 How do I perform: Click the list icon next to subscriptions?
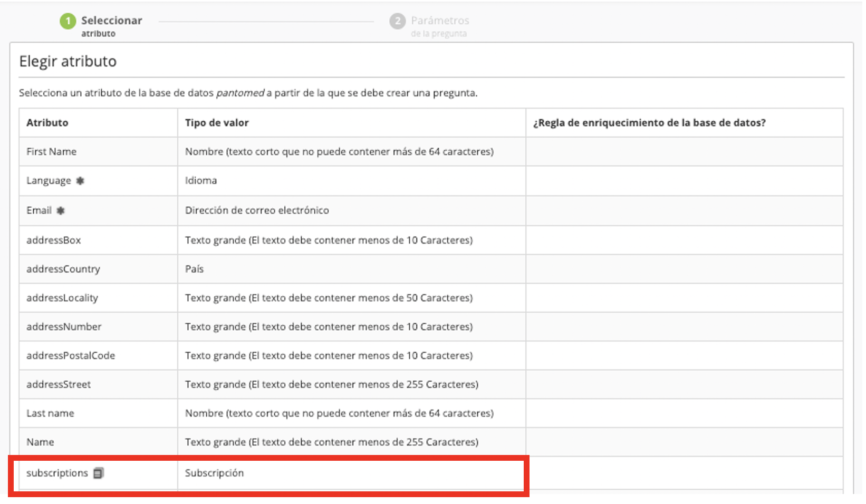click(x=98, y=473)
